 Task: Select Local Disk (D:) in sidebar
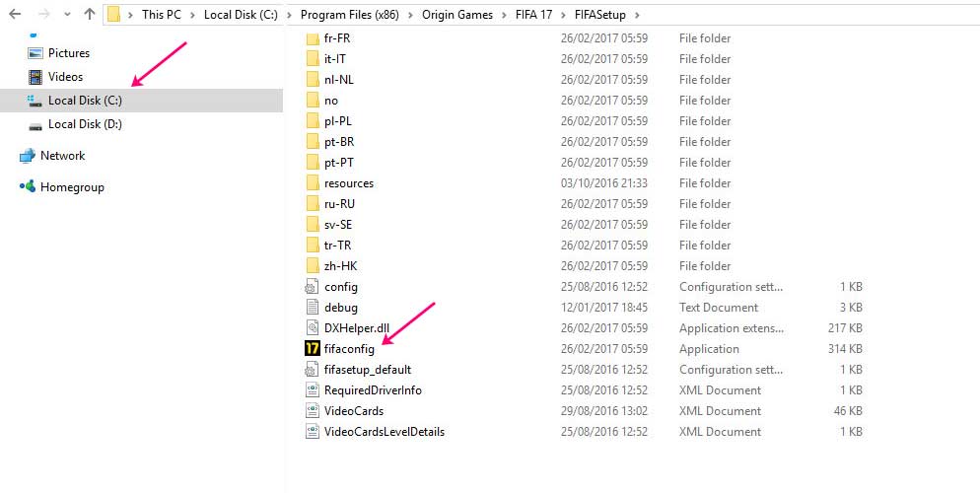pyautogui.click(x=85, y=124)
